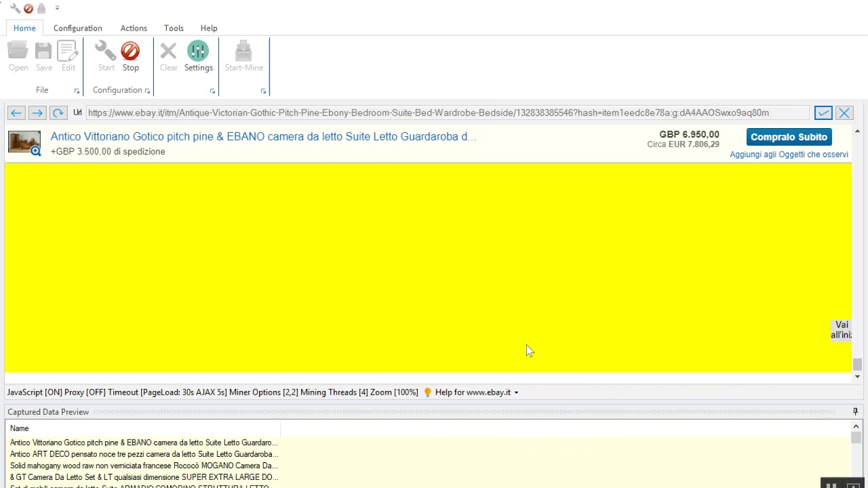This screenshot has width=868, height=488.
Task: Expand the Start-Mine group launcher
Action: pyautogui.click(x=263, y=91)
